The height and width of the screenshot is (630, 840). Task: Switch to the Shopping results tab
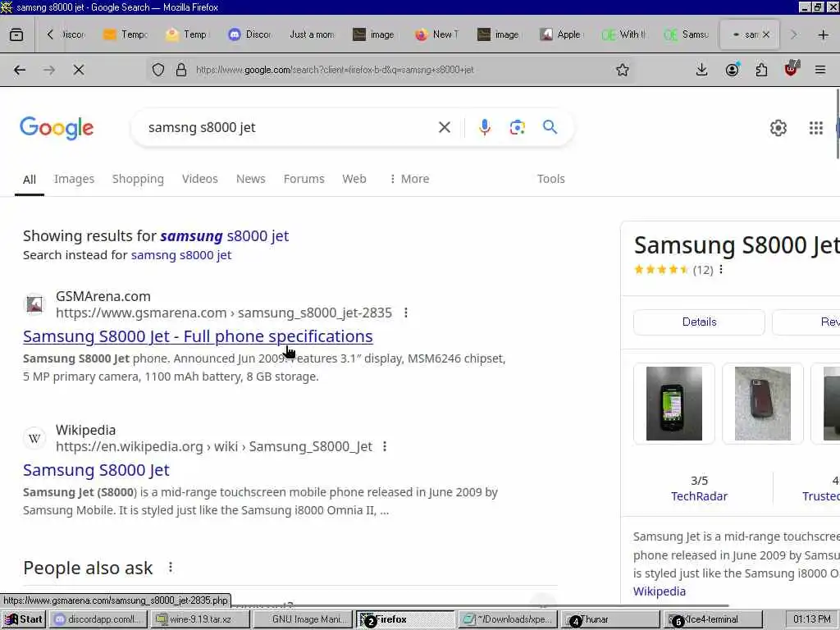pos(138,179)
